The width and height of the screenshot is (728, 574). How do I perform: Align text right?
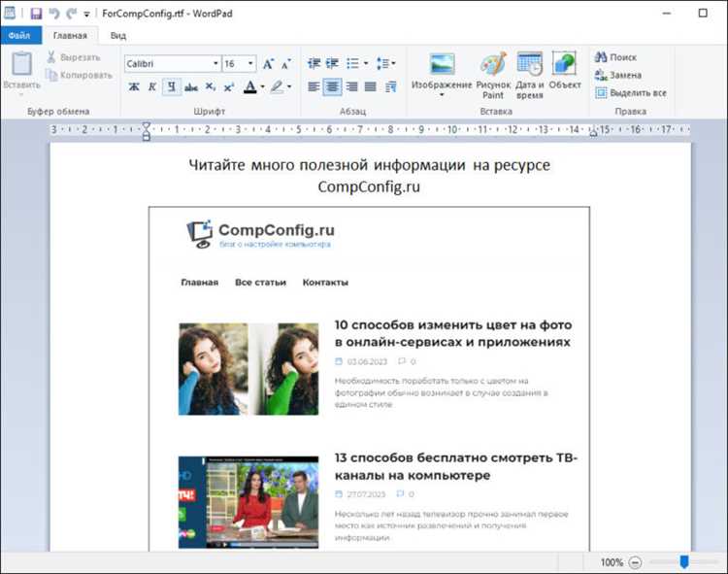click(x=352, y=86)
